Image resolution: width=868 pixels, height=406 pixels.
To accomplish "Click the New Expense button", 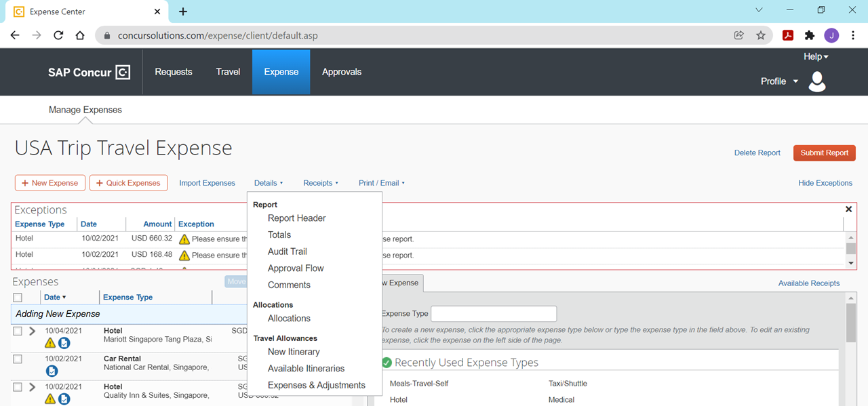I will (50, 183).
